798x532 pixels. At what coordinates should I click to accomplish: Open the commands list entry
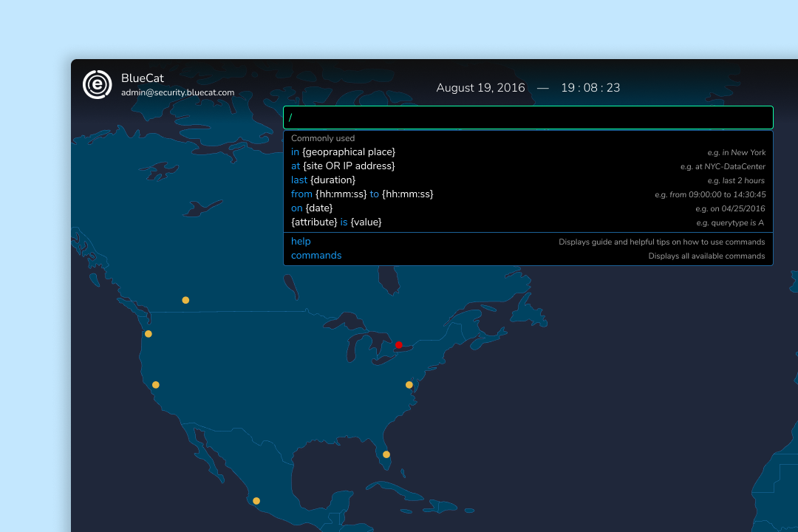[528, 256]
